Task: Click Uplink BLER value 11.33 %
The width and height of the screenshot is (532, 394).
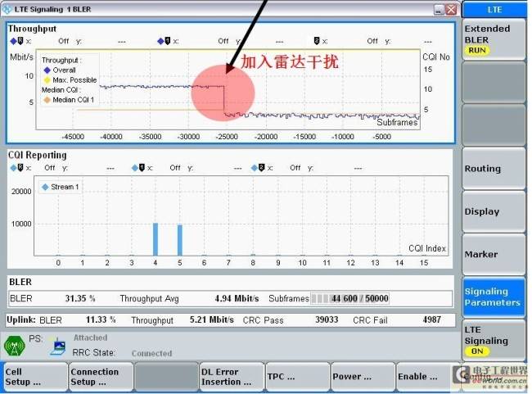Action: (x=101, y=320)
